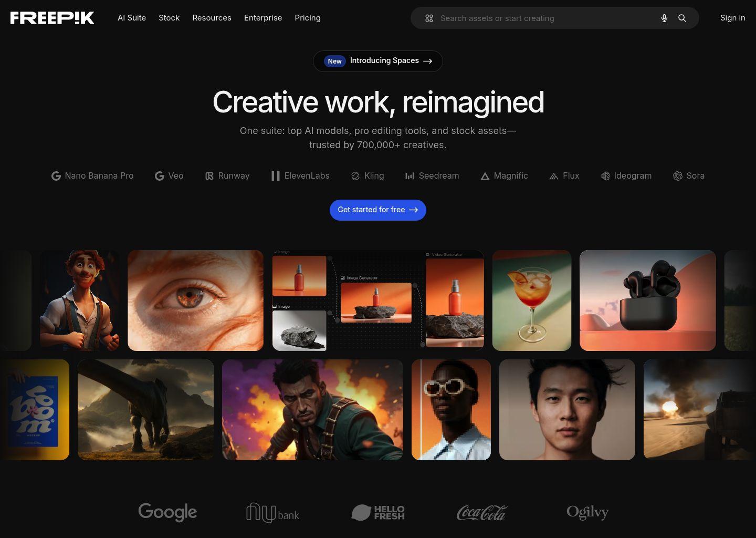
Task: Select the Nano Banana Pro model icon
Action: pyautogui.click(x=56, y=175)
